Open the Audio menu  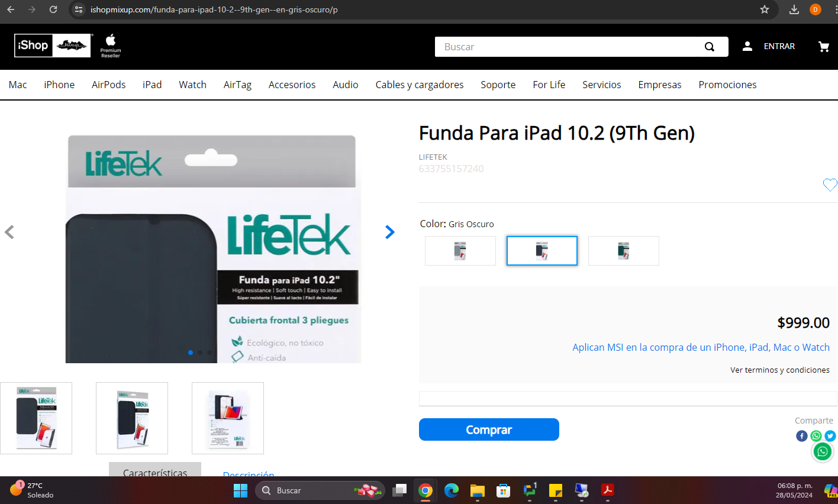[x=346, y=85]
